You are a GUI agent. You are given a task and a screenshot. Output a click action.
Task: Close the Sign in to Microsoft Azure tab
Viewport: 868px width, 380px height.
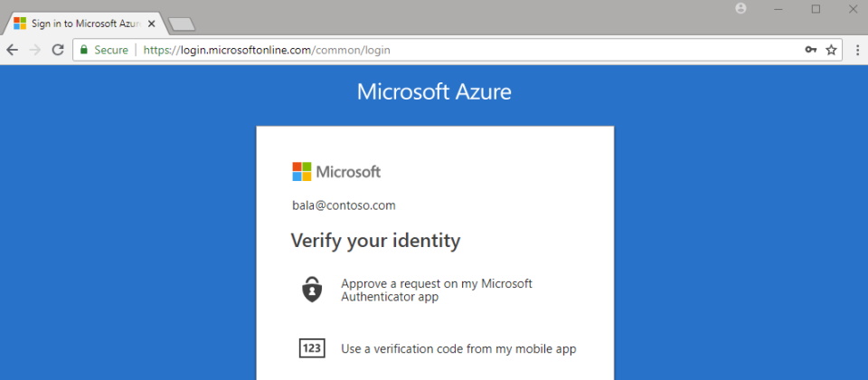click(x=151, y=24)
